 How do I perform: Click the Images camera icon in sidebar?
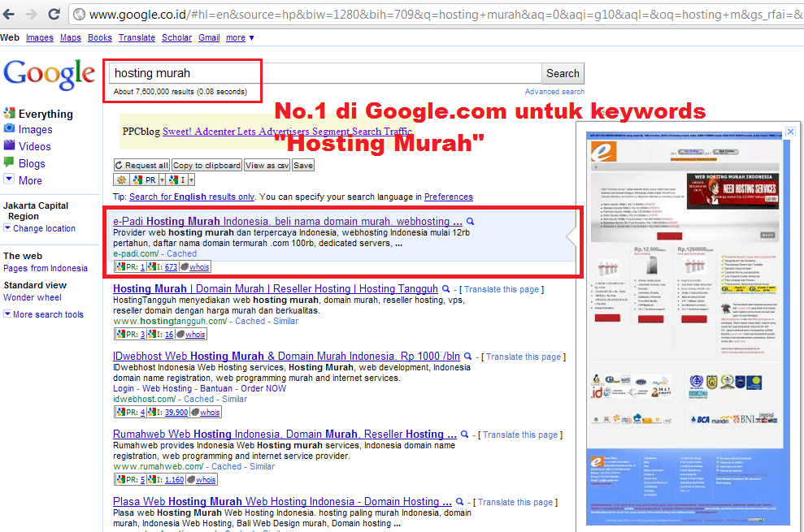[9, 129]
